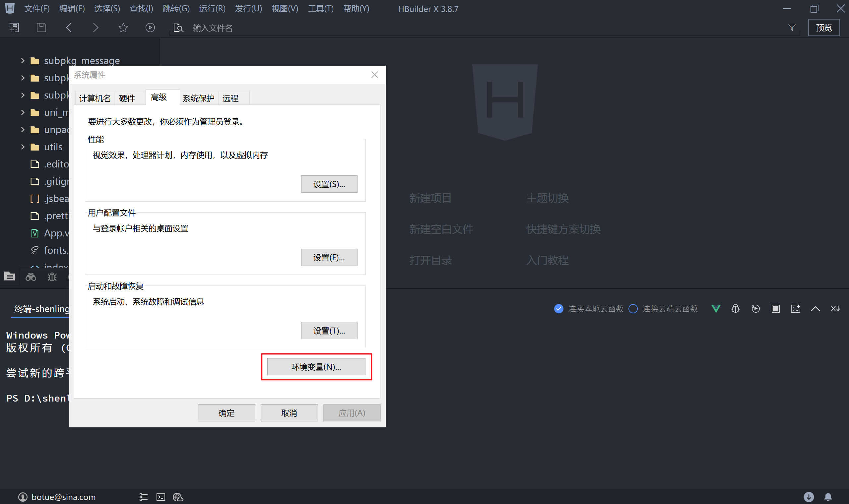Click the run play icon in toolbar
849x504 pixels.
pyautogui.click(x=150, y=28)
